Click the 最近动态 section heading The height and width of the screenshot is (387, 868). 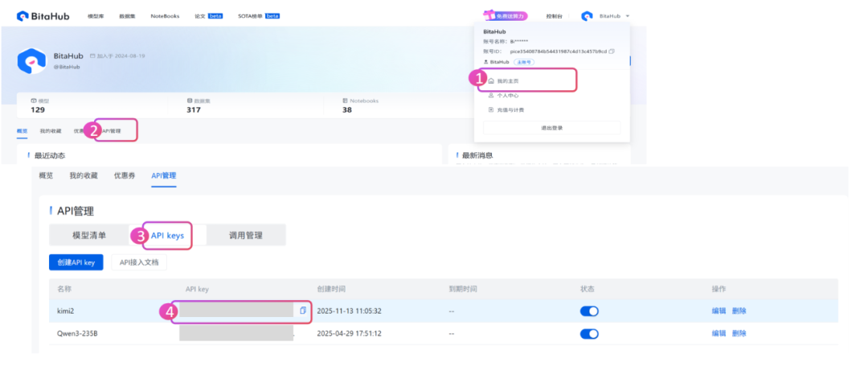click(50, 156)
